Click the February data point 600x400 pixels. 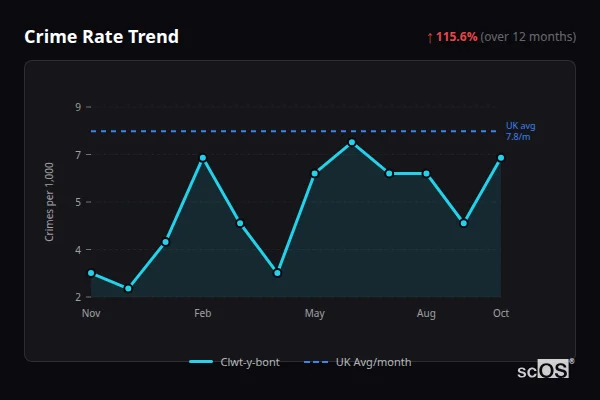[203, 158]
